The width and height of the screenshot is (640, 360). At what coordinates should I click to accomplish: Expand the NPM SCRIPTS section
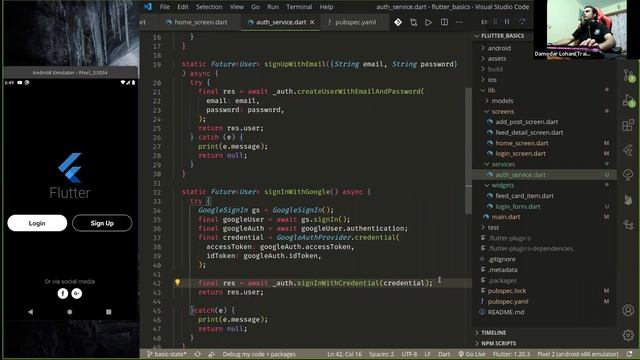(x=498, y=343)
